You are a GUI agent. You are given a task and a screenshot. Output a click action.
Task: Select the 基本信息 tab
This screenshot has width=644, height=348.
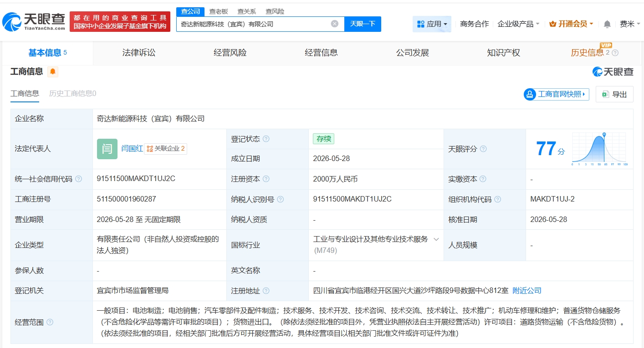click(47, 53)
